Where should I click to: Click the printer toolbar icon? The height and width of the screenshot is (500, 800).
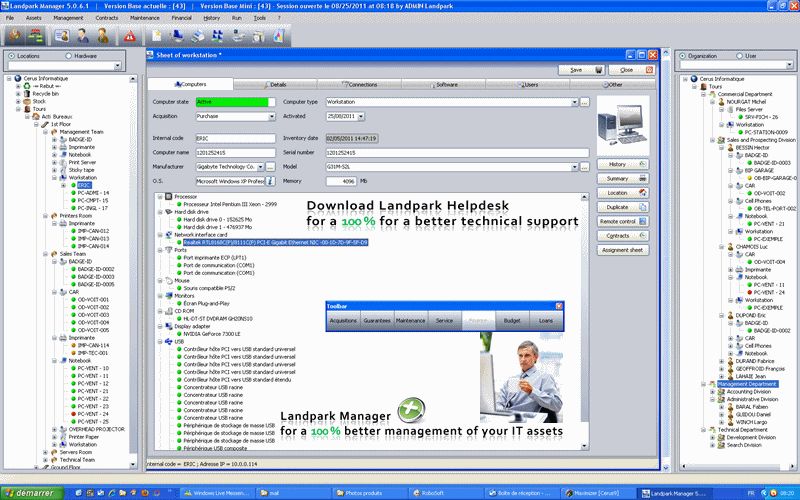[x=197, y=36]
